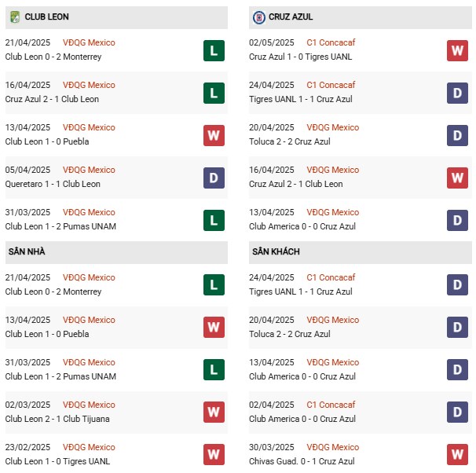476x473 pixels.
Task: Open the VĐQG Mexico link dated 30/03/2025
Action: pyautogui.click(x=333, y=447)
